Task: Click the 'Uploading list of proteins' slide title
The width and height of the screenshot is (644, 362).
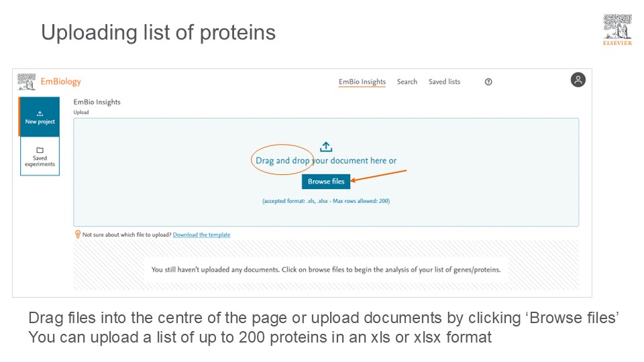Action: tap(158, 32)
